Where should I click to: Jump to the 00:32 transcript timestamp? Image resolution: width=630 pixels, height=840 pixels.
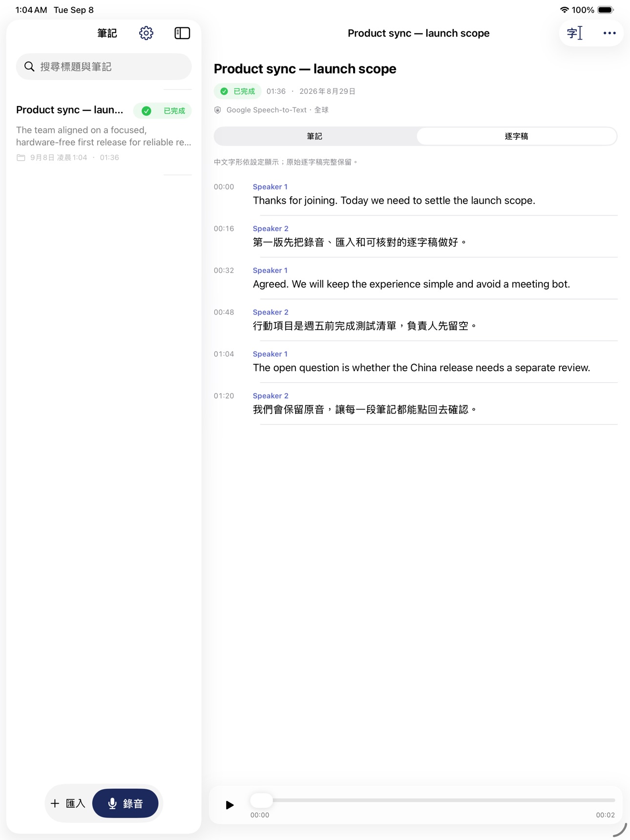224,271
